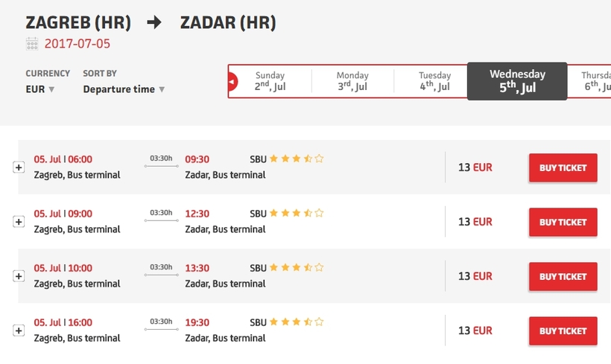Switch to the Tuesday 4th Jul tab

click(434, 81)
